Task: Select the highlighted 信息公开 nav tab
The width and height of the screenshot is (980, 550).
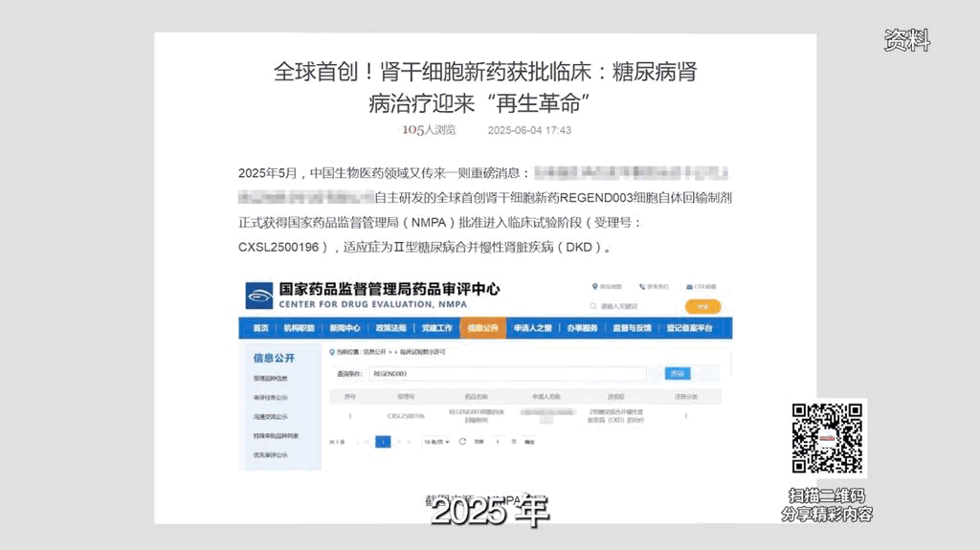Action: [482, 328]
